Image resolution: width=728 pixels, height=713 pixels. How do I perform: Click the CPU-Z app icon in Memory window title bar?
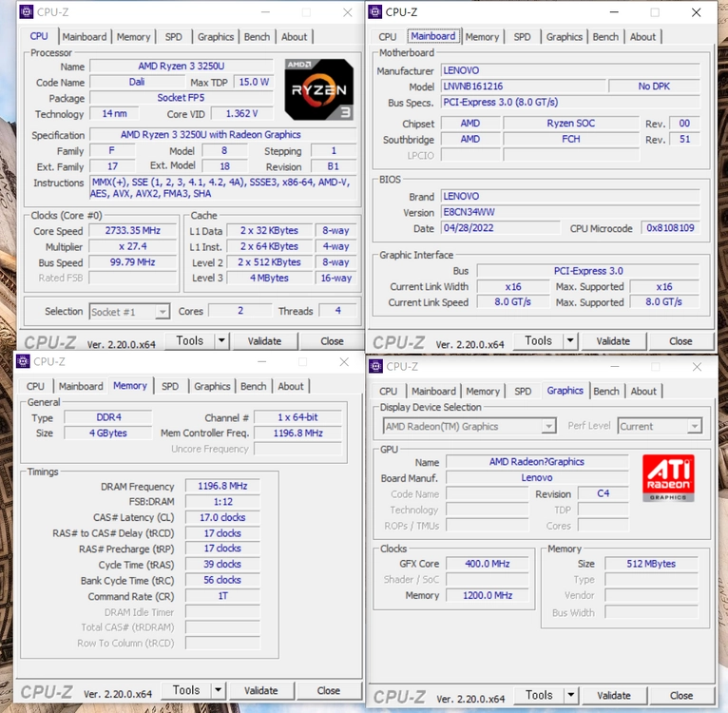(23, 361)
